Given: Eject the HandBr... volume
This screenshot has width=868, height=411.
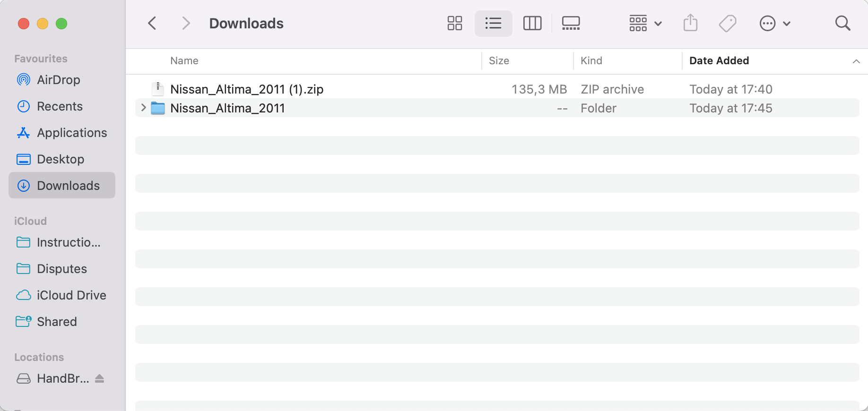Looking at the screenshot, I should (99, 378).
